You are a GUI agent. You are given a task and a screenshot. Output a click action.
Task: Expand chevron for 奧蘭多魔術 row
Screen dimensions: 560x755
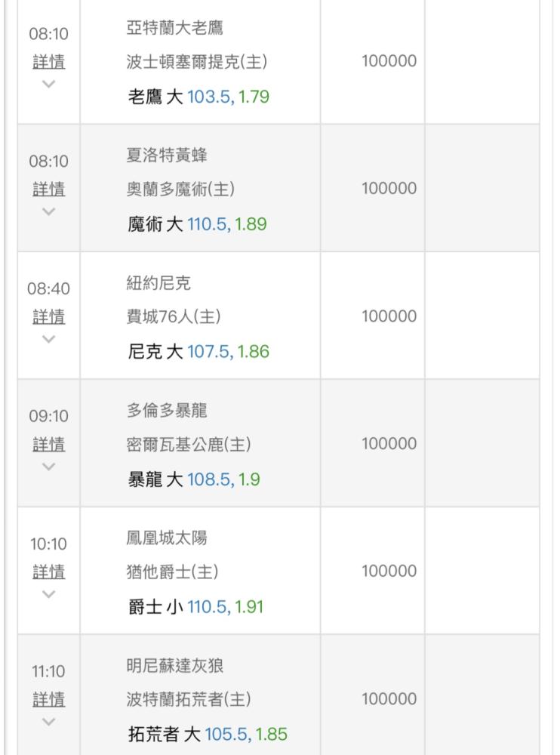click(48, 212)
